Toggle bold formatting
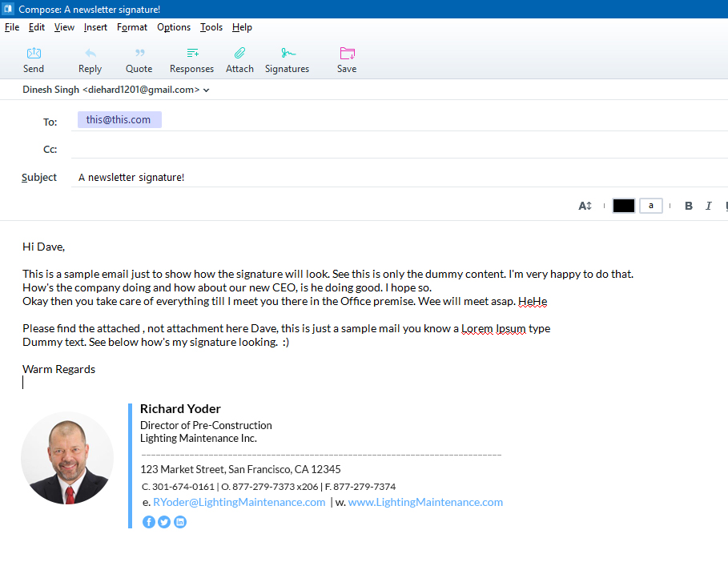The height and width of the screenshot is (574, 728). [689, 206]
